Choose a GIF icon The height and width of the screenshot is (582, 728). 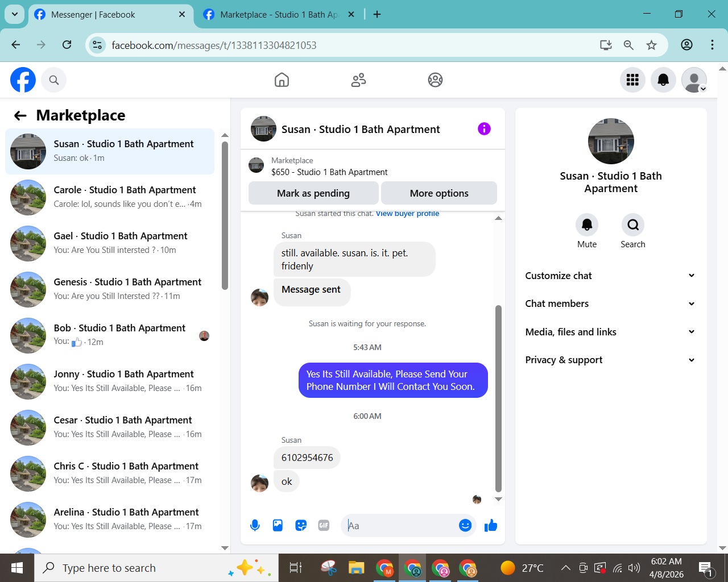click(324, 526)
